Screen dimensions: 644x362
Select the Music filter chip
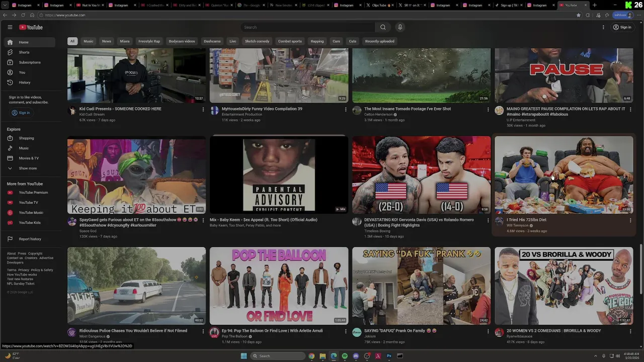(x=89, y=41)
